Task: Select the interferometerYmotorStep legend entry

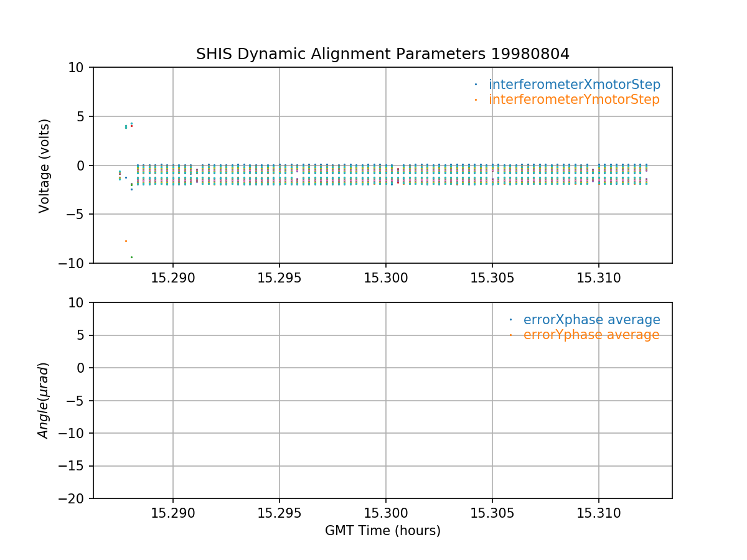Action: (x=573, y=100)
